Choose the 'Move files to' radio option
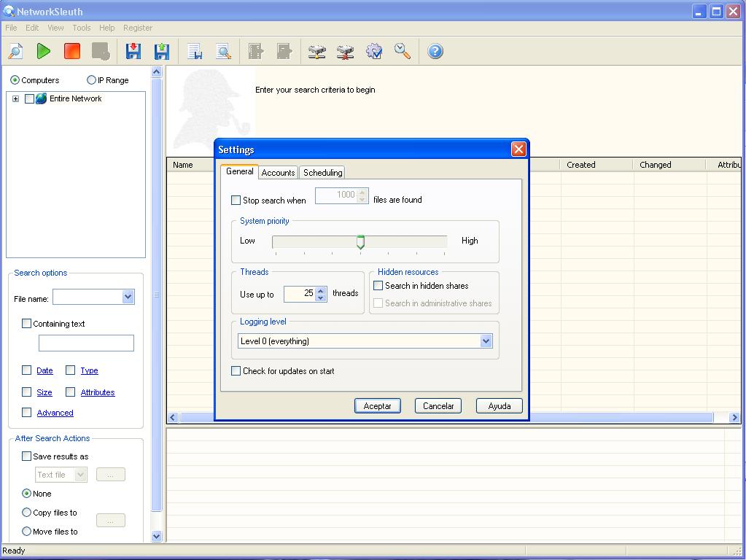This screenshot has width=746, height=560. [x=27, y=532]
